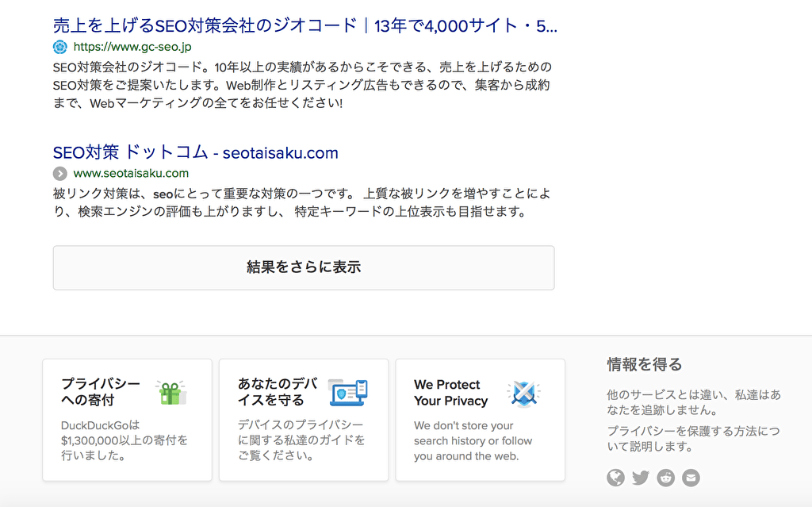Open the あなたのデバイスを守る card heading

(277, 392)
